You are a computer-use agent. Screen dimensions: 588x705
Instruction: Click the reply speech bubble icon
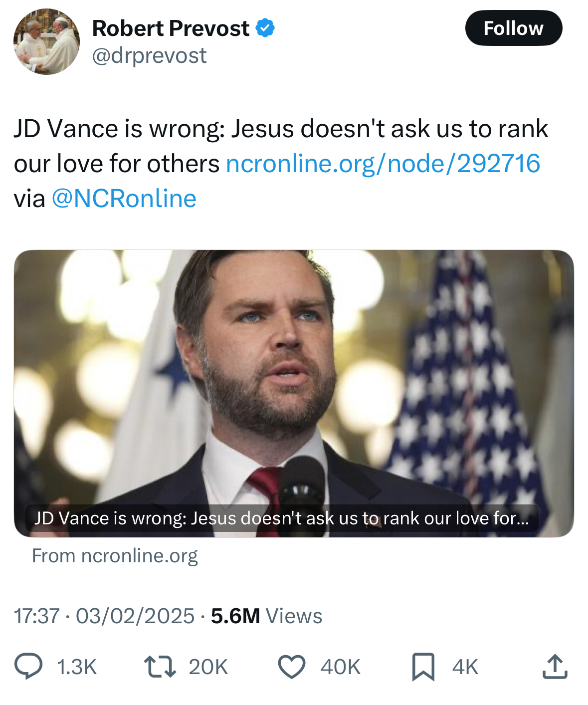pyautogui.click(x=28, y=667)
